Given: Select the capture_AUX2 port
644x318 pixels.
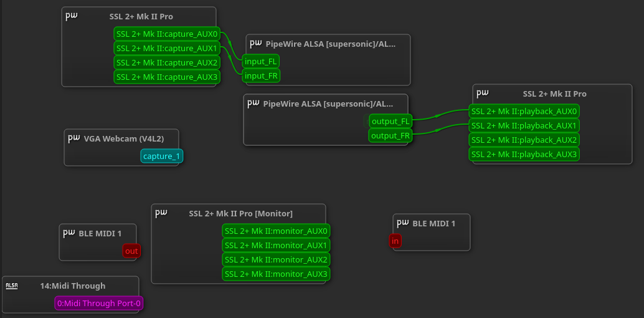Looking at the screenshot, I should [167, 62].
